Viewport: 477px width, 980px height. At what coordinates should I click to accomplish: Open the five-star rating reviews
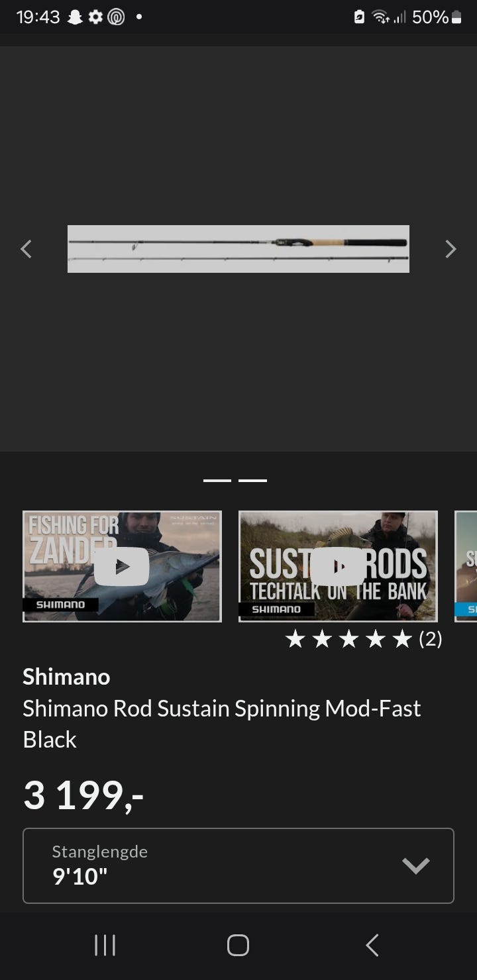pyautogui.click(x=349, y=639)
